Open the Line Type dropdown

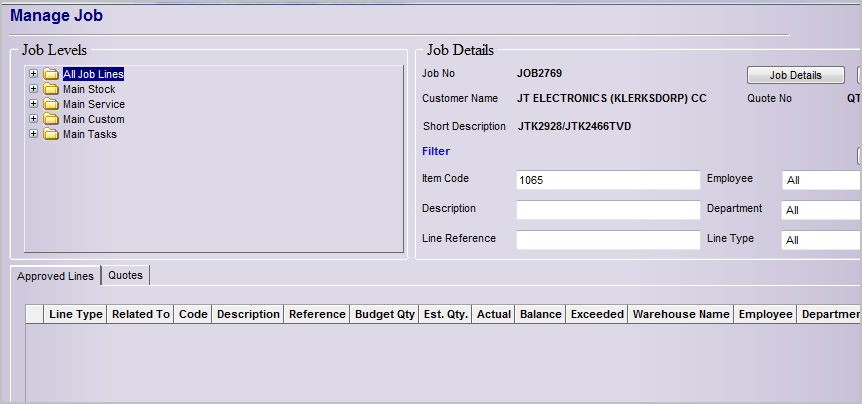point(820,240)
